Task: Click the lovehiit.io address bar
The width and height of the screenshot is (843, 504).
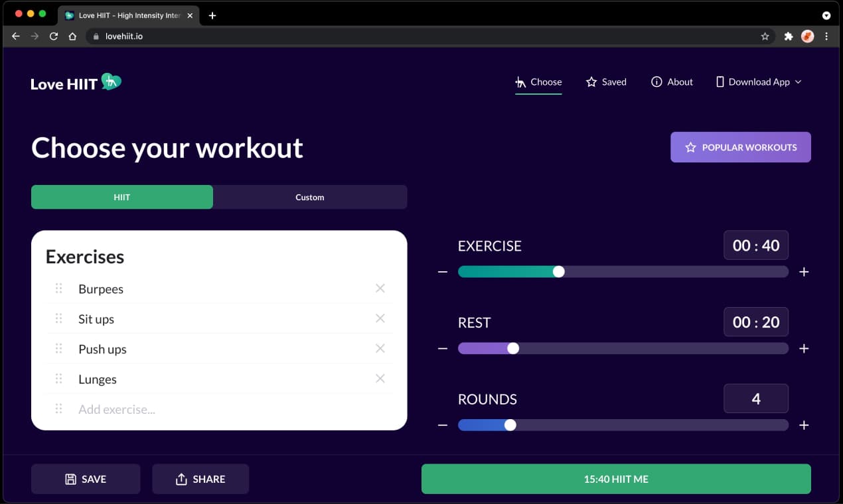Action: (430, 36)
